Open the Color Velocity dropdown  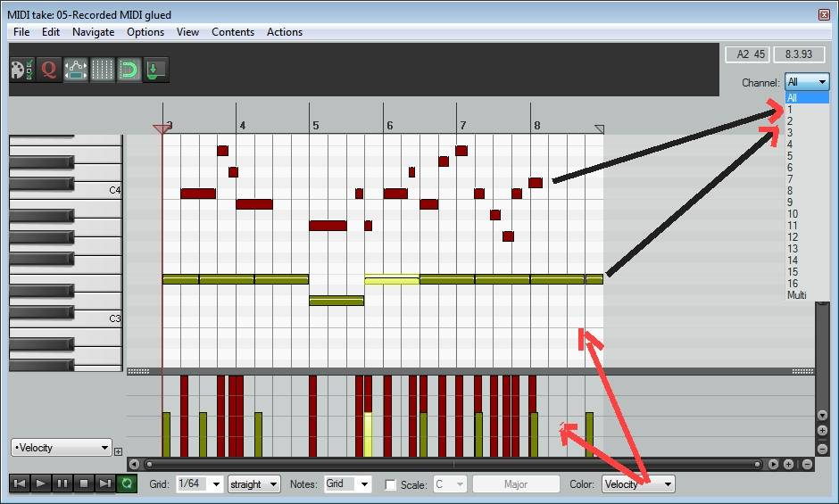[638, 484]
